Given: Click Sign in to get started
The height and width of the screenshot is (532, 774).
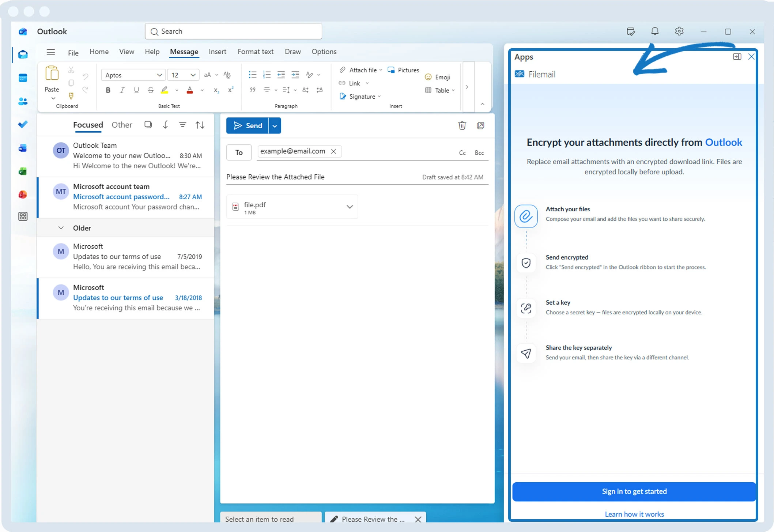Looking at the screenshot, I should (x=634, y=491).
